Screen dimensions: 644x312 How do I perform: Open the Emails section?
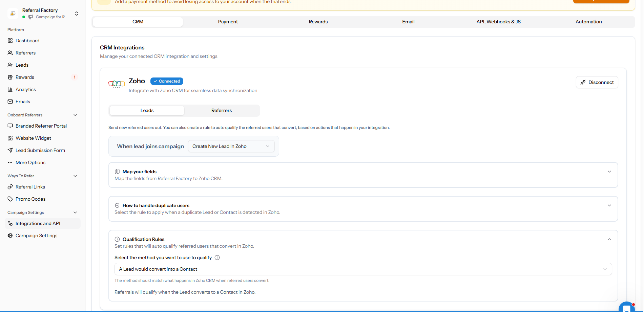click(x=43, y=102)
